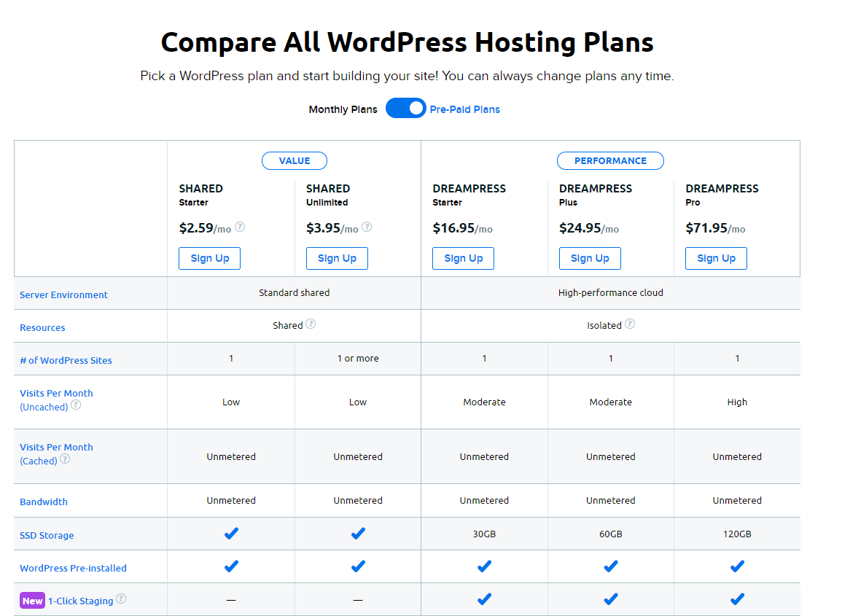The width and height of the screenshot is (842, 616).
Task: Select the Compare All WordPress Hosting Plans title
Action: [407, 42]
